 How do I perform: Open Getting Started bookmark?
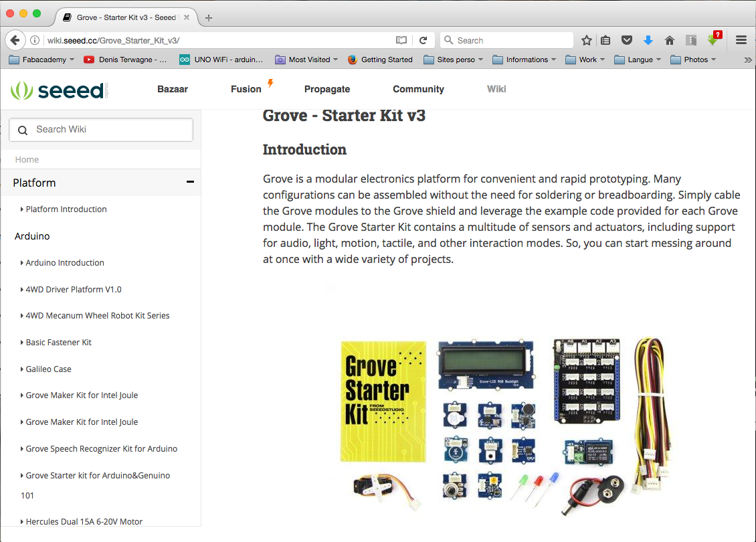380,60
